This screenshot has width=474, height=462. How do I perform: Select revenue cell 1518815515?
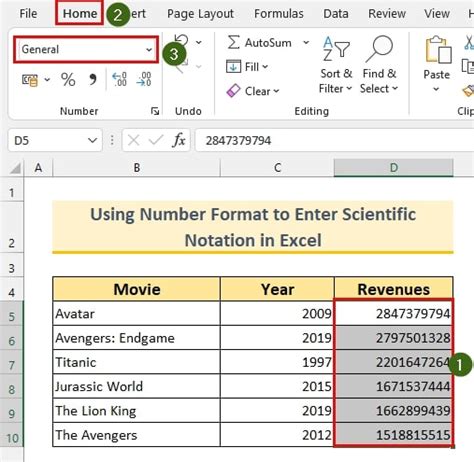[393, 435]
